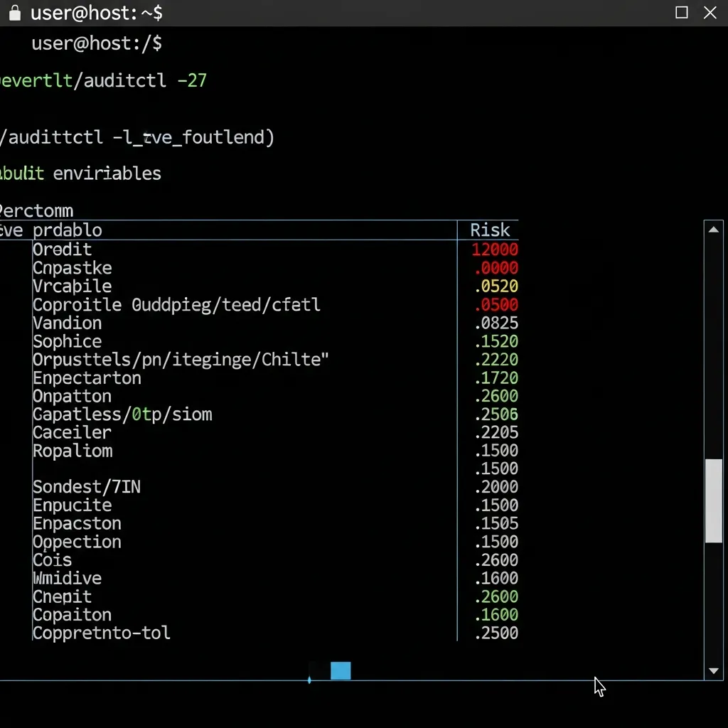
Task: Select the 'Vandion' entry
Action: pos(68,323)
